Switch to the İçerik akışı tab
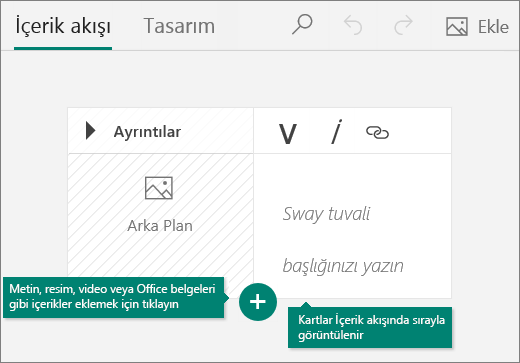This screenshot has height=363, width=520. (x=63, y=26)
